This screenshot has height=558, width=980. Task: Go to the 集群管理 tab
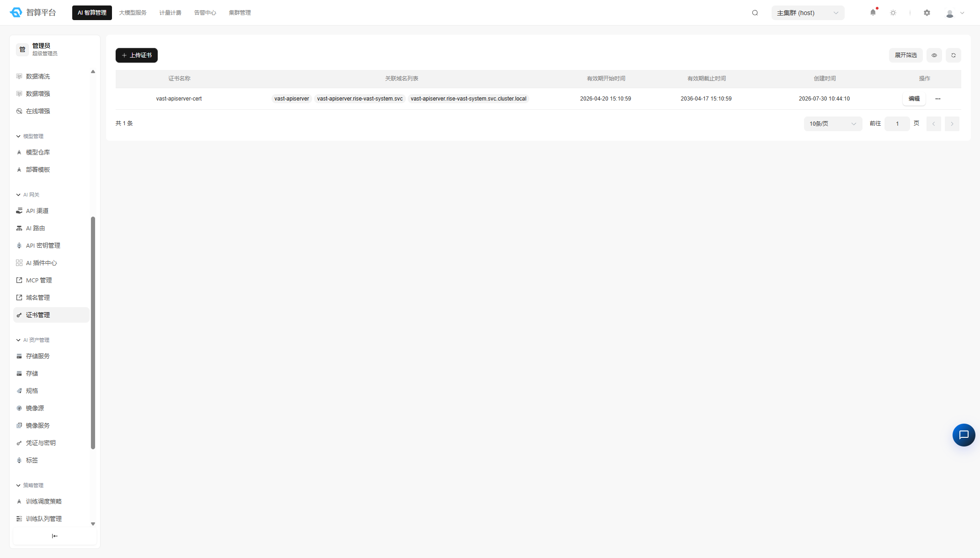[240, 13]
